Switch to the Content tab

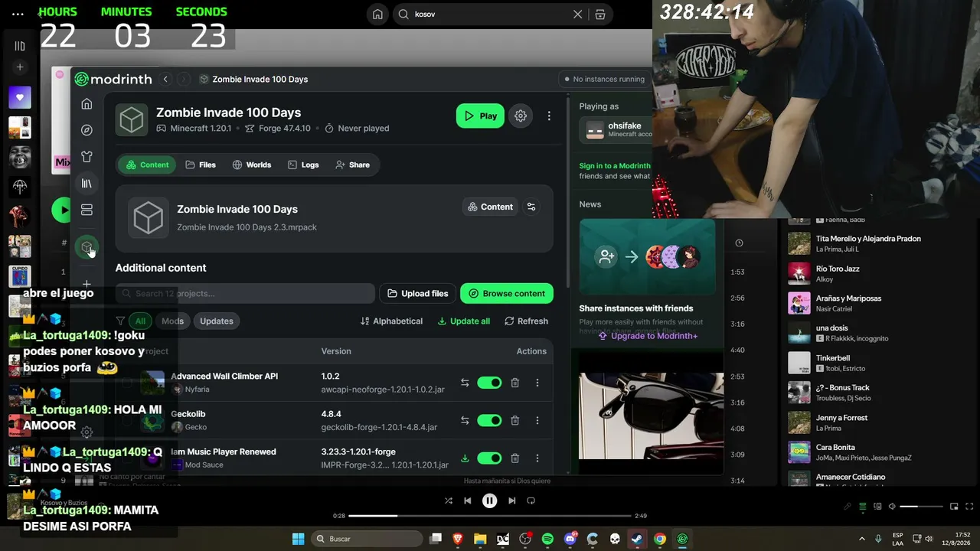(147, 165)
